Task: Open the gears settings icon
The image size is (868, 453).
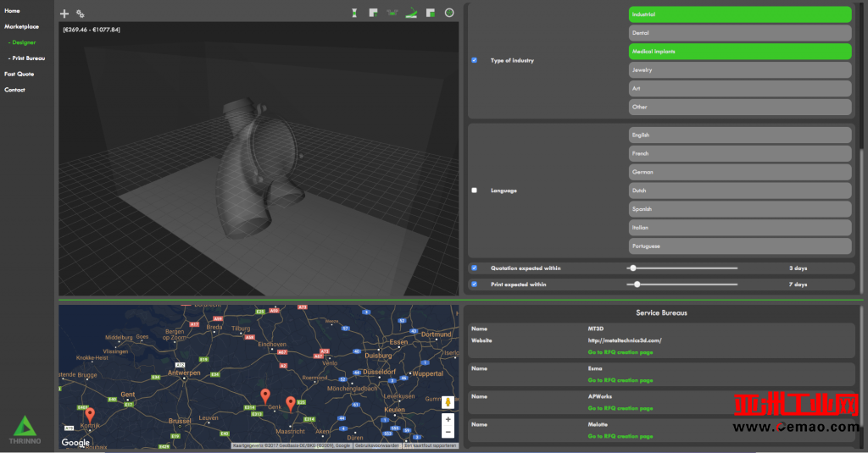Action: [81, 14]
